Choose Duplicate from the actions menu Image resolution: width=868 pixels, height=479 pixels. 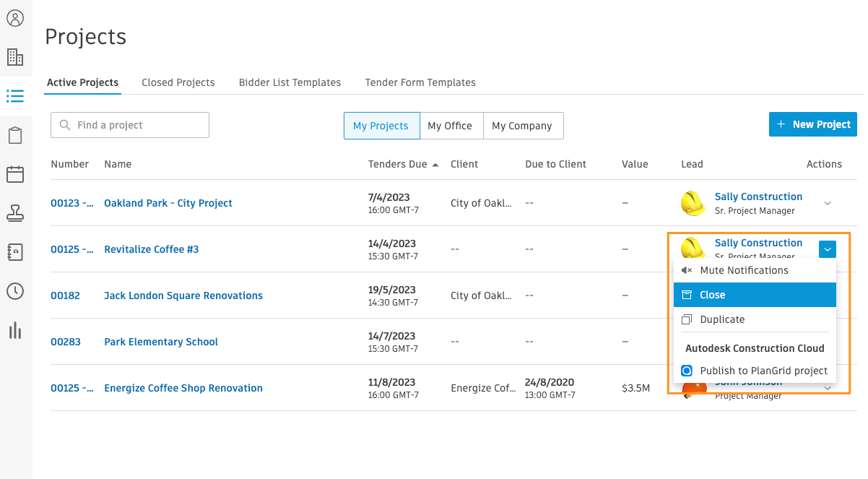click(755, 319)
